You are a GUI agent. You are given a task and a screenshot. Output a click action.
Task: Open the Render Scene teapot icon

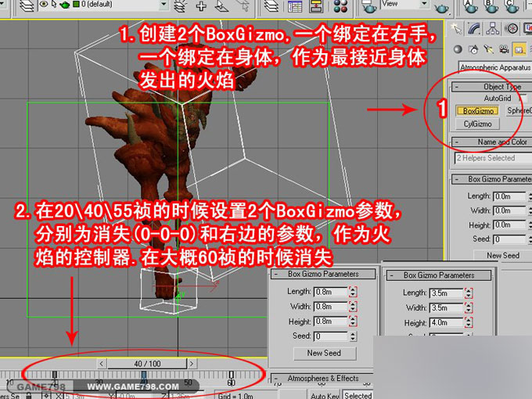(368, 6)
